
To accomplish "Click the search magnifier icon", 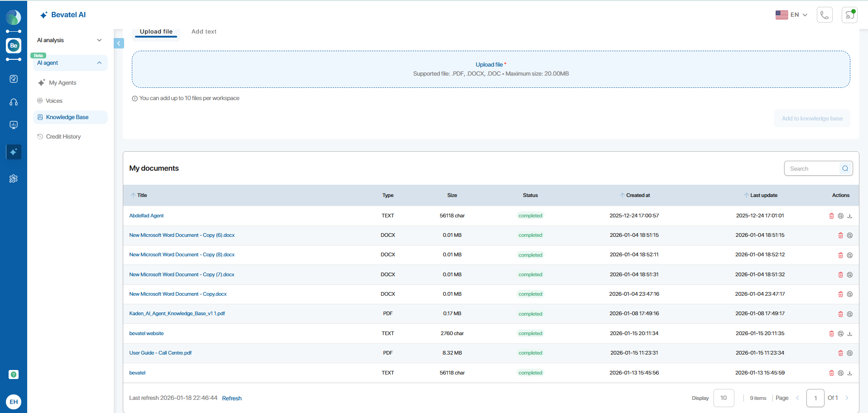I will coord(845,168).
